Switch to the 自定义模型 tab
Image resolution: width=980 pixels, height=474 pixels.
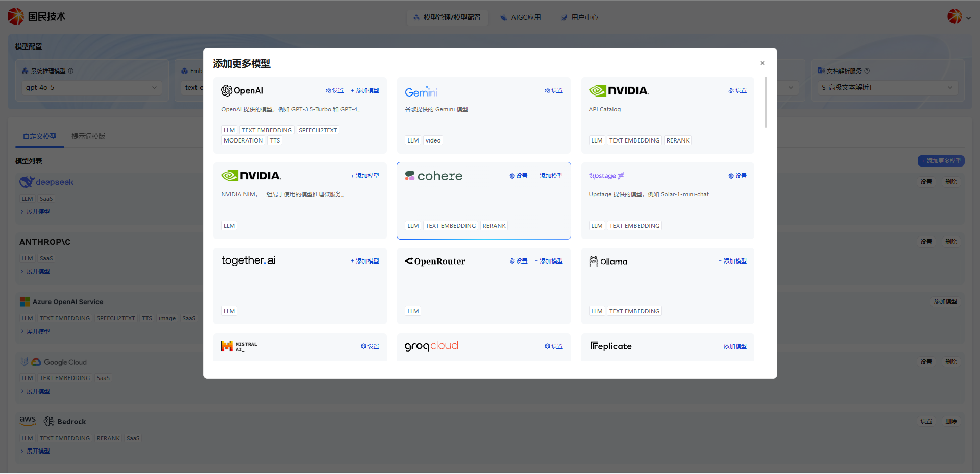pyautogui.click(x=40, y=136)
